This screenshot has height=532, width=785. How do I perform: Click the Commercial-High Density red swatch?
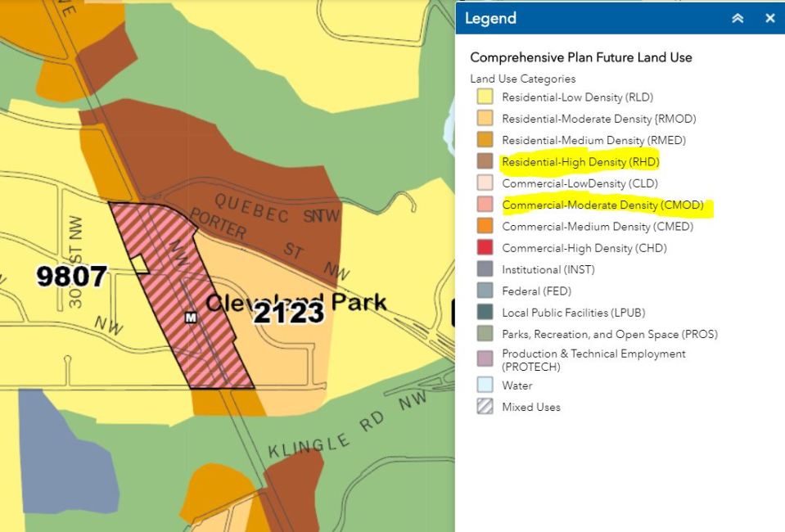click(485, 248)
